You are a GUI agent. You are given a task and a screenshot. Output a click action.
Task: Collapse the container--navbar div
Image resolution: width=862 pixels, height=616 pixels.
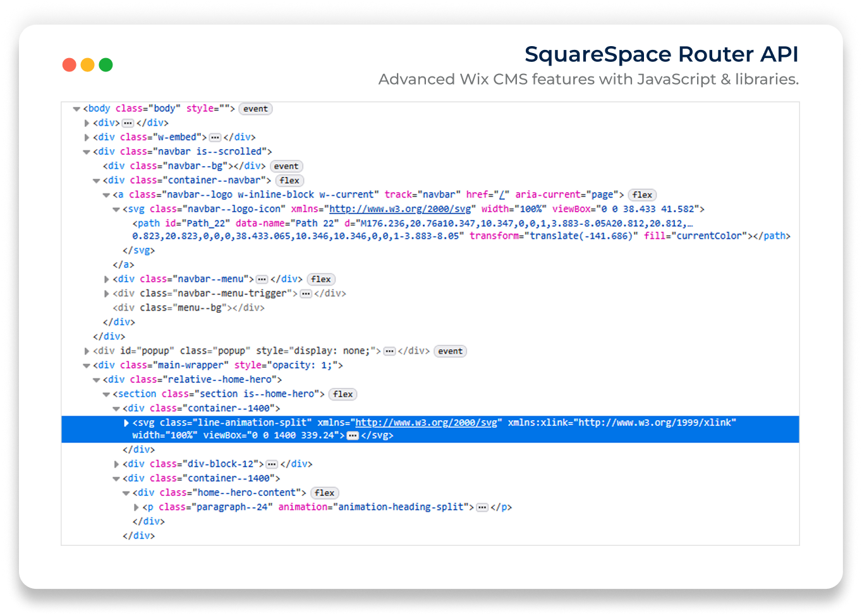point(97,181)
